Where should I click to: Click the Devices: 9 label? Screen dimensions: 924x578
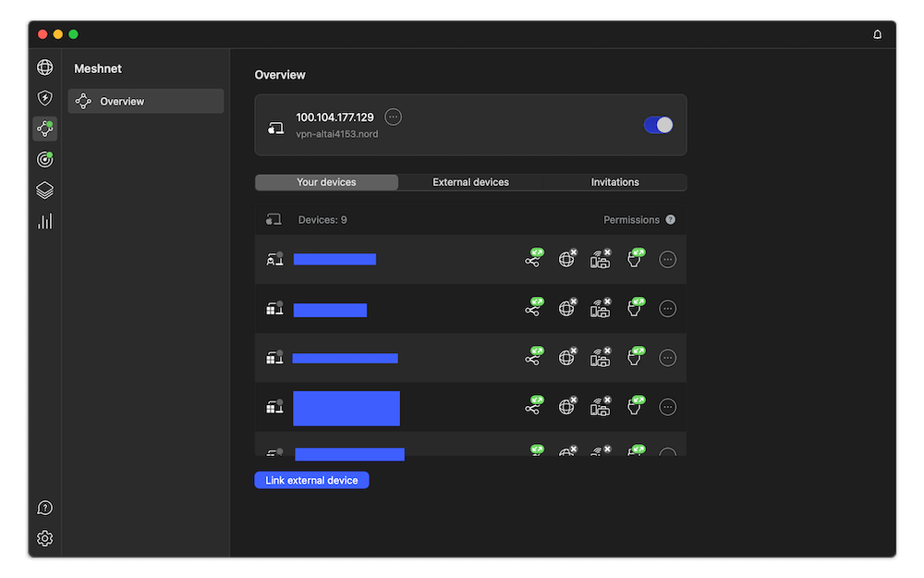point(322,220)
